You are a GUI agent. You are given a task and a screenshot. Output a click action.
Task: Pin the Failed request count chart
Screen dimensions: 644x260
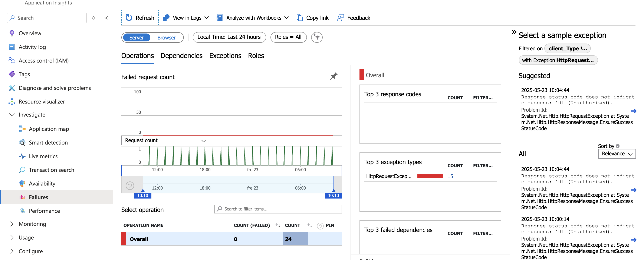[x=333, y=76]
